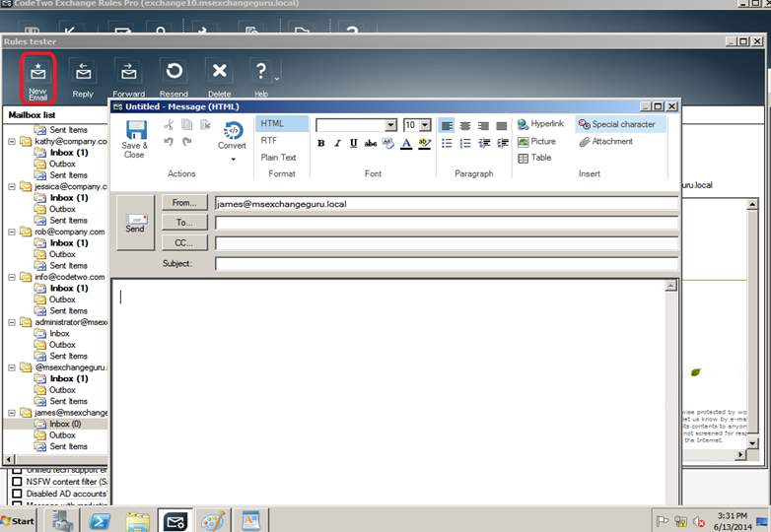The image size is (771, 532).
Task: Check the Disabled AD accounts rule
Action: point(17,494)
